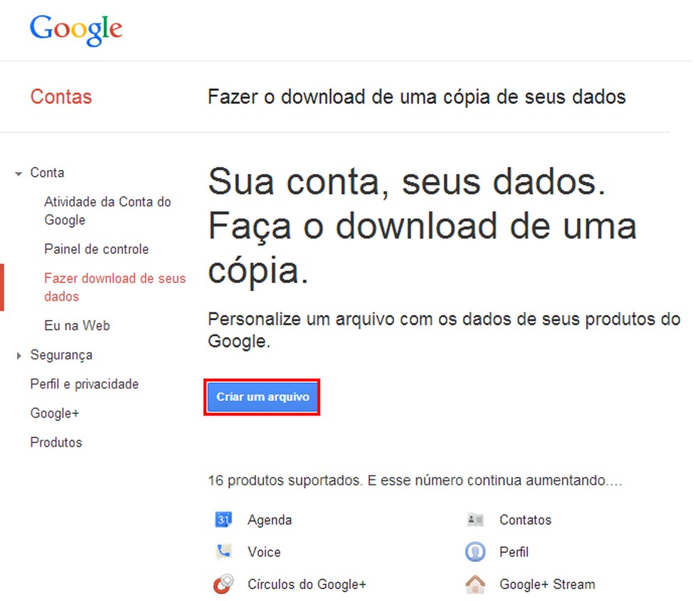The image size is (700, 601).
Task: Click the Perfil avatar icon
Action: [475, 552]
